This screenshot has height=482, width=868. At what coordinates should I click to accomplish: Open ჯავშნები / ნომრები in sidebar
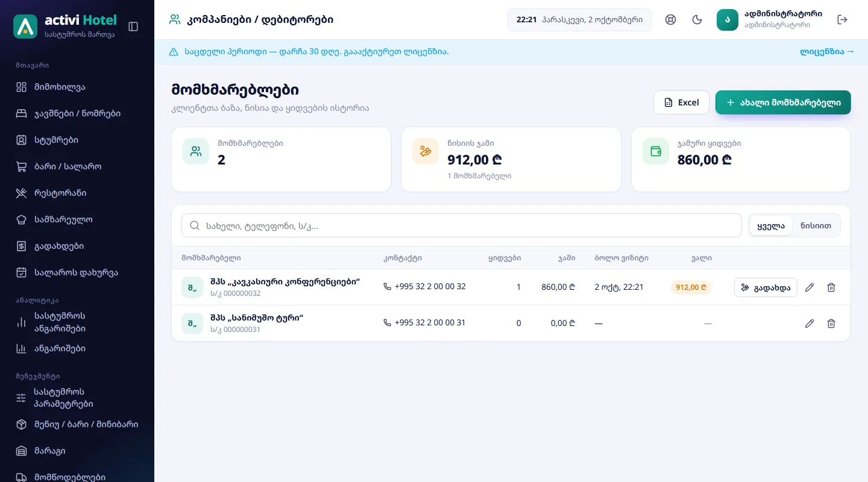pos(77,113)
